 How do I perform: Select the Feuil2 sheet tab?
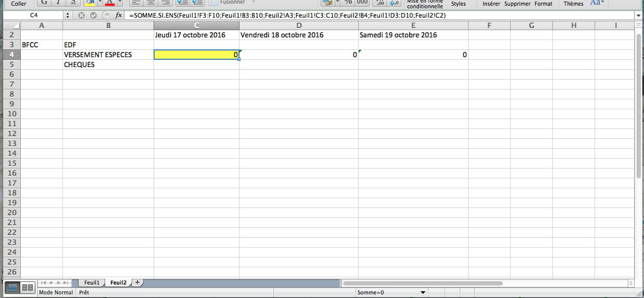tap(118, 282)
